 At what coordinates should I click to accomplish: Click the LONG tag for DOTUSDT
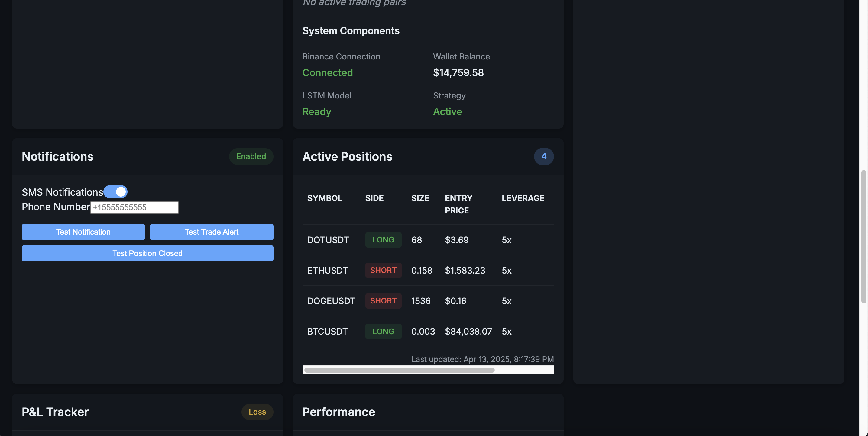[383, 240]
